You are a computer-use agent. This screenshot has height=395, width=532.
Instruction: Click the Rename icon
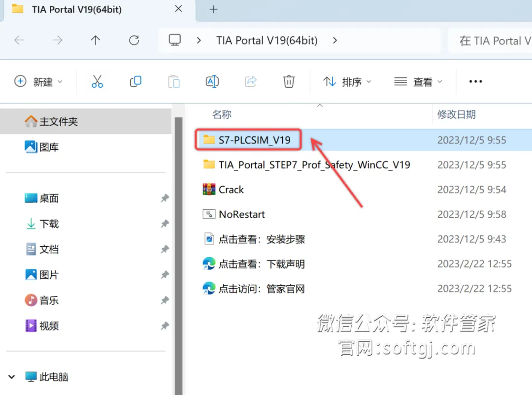point(212,81)
